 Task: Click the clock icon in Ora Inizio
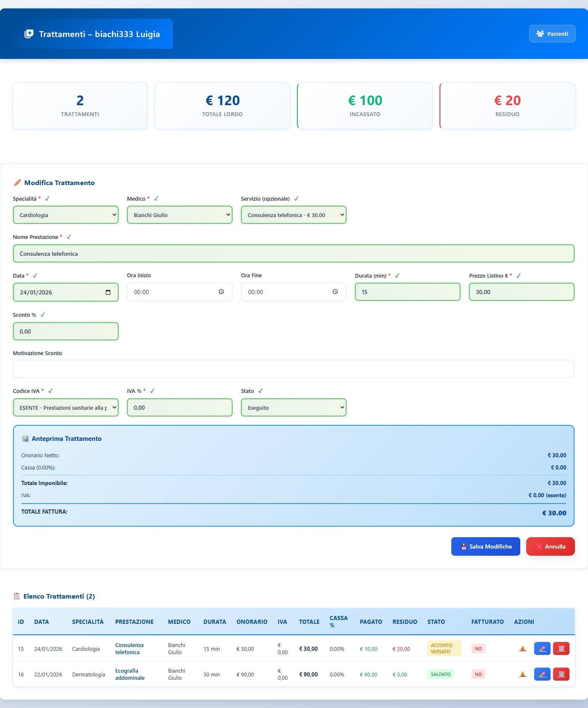click(x=221, y=292)
